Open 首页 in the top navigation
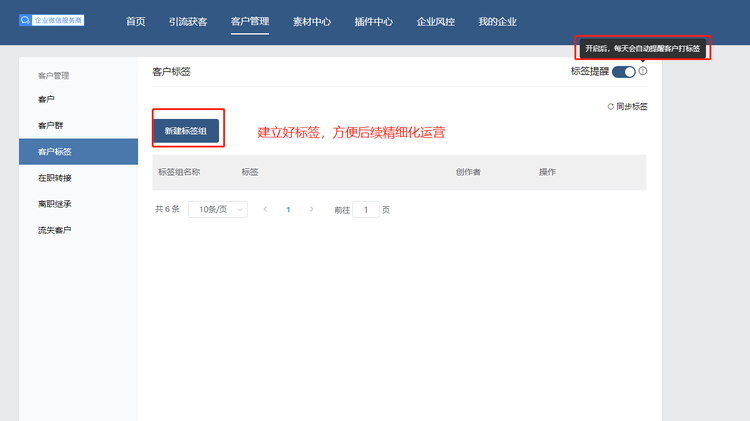The image size is (750, 421). pos(136,22)
